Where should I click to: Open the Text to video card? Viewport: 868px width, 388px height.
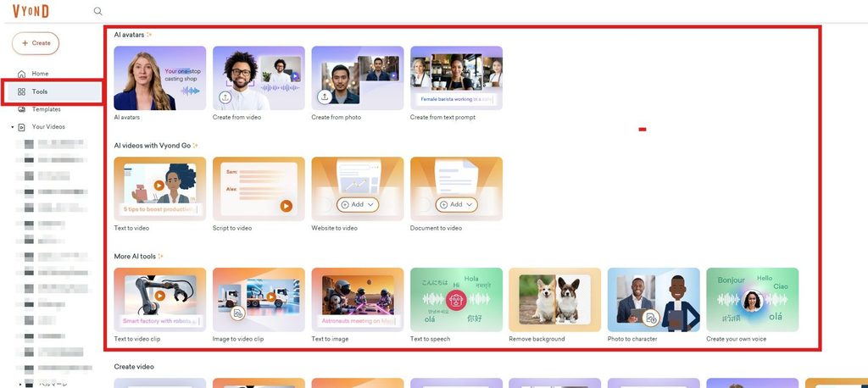[x=160, y=189]
